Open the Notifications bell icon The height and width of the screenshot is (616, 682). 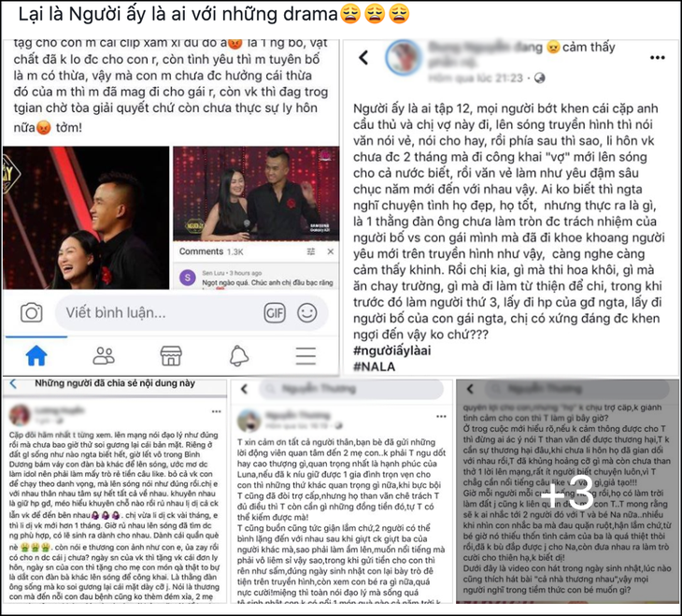(x=239, y=355)
